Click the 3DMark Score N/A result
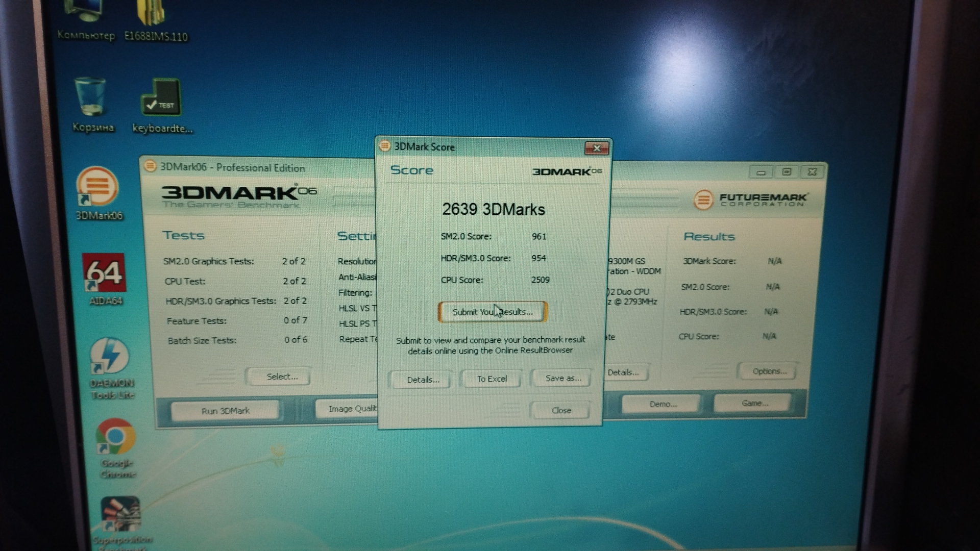This screenshot has width=980, height=551. pos(774,261)
